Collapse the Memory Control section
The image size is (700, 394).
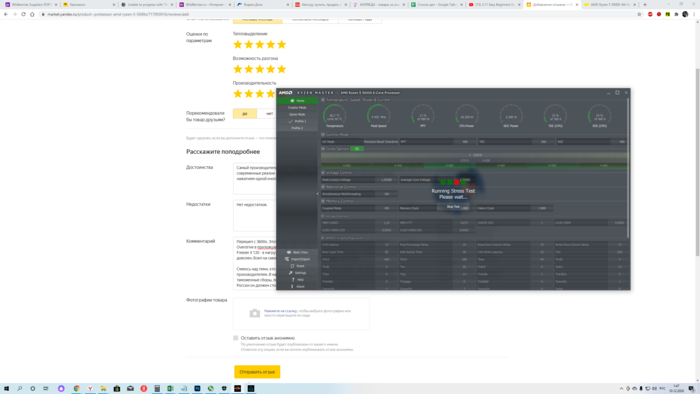click(323, 201)
